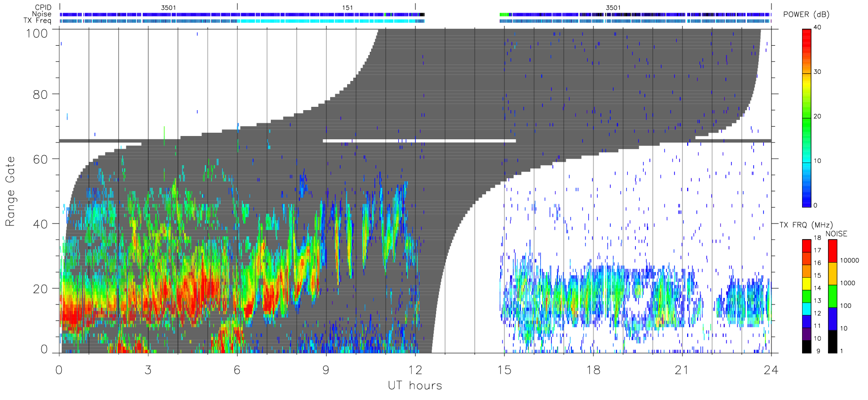The image size is (868, 400).
Task: Click the power legend value '30'
Action: tap(817, 72)
